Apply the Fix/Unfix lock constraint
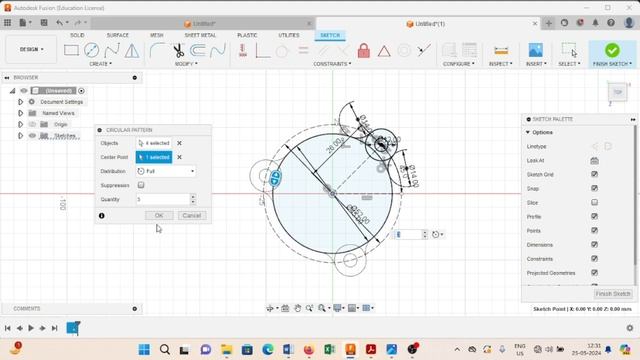The width and height of the screenshot is (640, 360). click(x=364, y=51)
